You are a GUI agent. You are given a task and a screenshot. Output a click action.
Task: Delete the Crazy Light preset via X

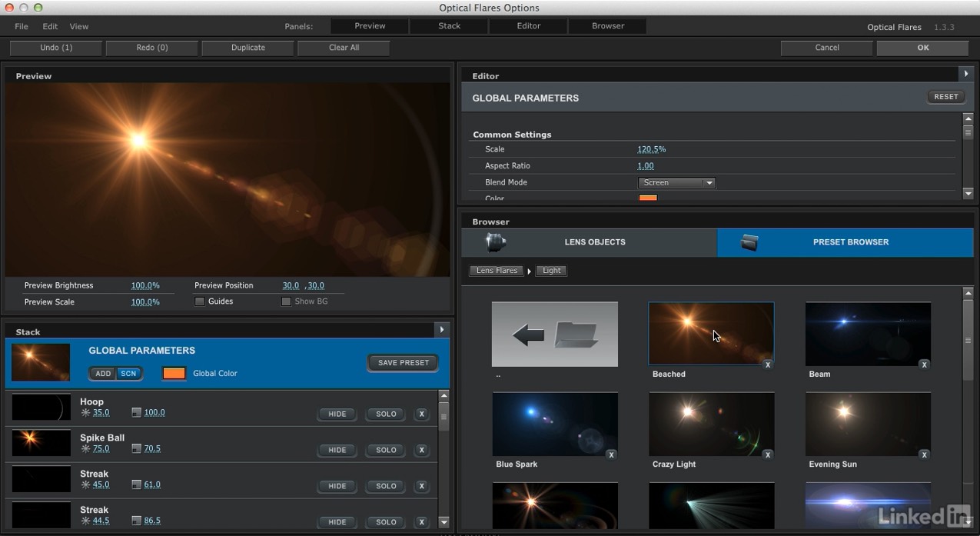pyautogui.click(x=767, y=454)
